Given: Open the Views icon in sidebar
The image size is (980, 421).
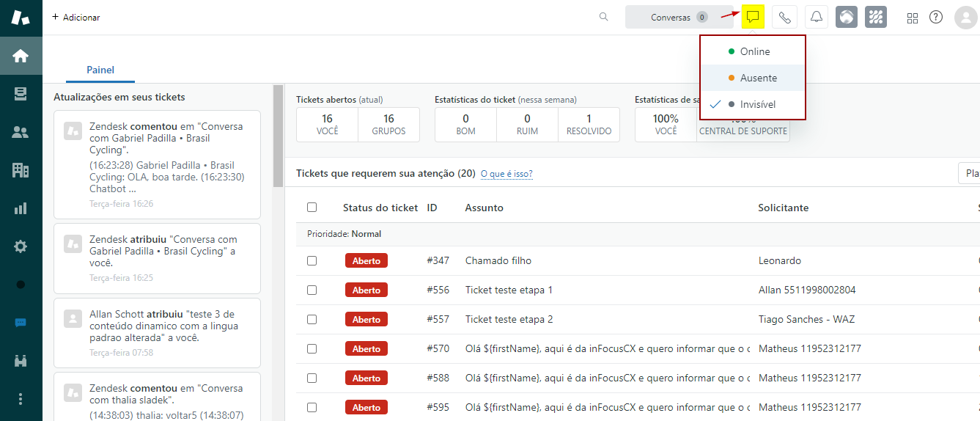Looking at the screenshot, I should tap(21, 94).
